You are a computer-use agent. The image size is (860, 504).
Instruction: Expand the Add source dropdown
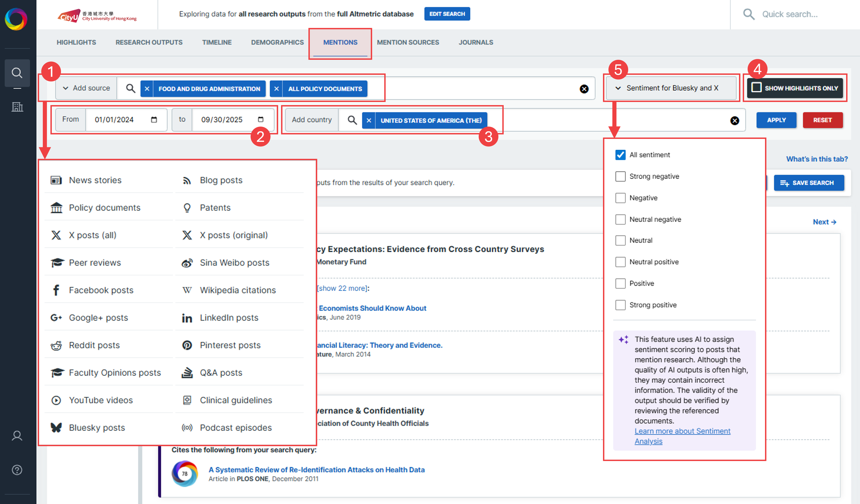click(x=86, y=88)
